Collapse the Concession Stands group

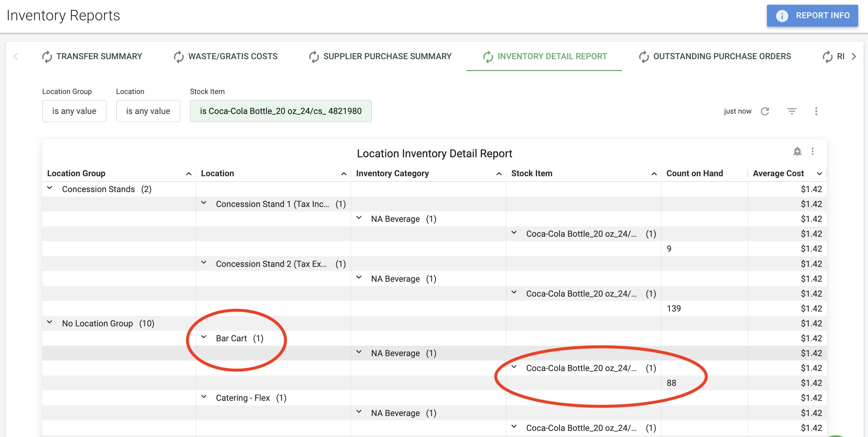(50, 189)
